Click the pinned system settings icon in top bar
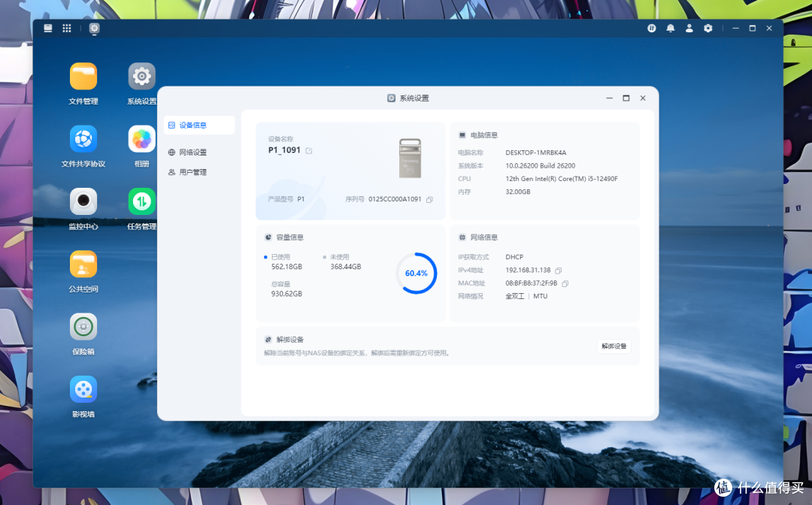Viewport: 812px width, 505px height. [x=94, y=29]
